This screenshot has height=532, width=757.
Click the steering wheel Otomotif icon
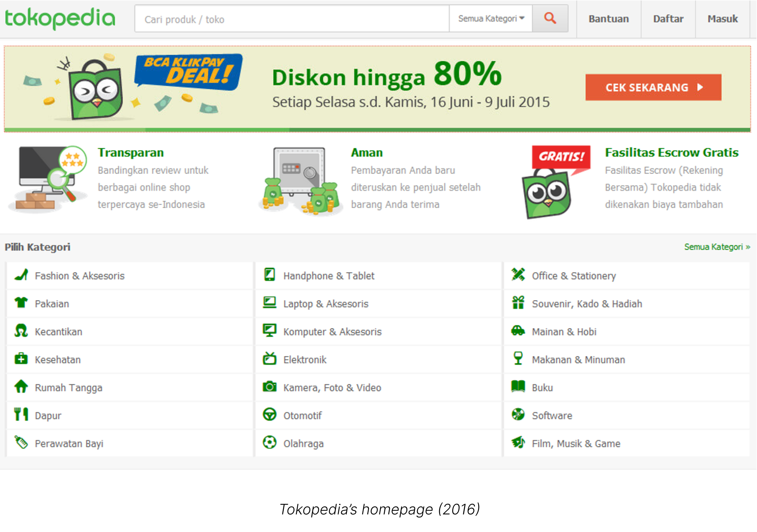[269, 415]
